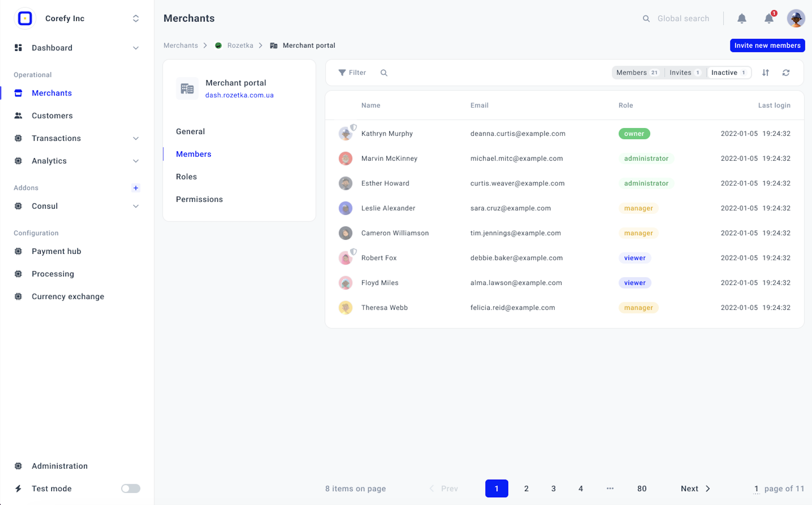Switch to the Invites segment
The width and height of the screenshot is (812, 505).
(684, 73)
